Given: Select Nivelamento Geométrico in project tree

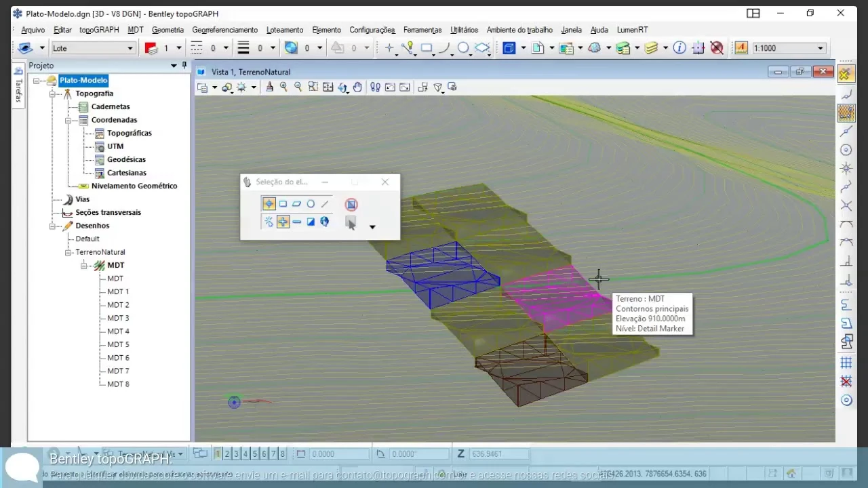Looking at the screenshot, I should coord(134,186).
